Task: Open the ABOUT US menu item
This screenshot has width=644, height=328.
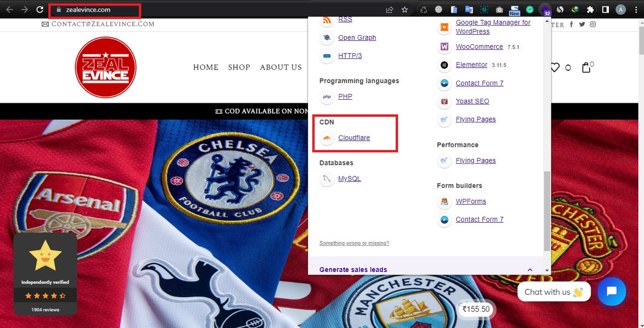Action: click(x=281, y=68)
